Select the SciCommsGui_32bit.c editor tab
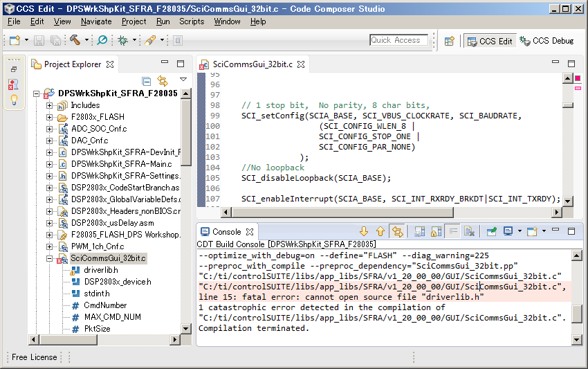This screenshot has height=369, width=588. click(252, 64)
